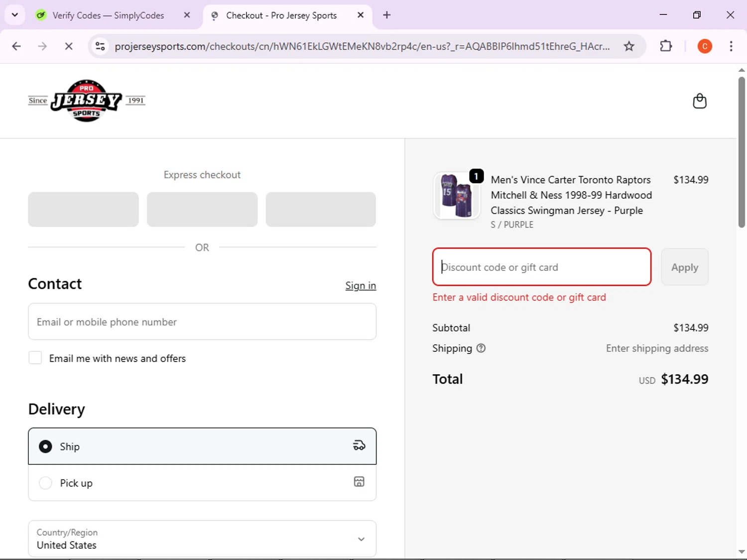The image size is (747, 560).
Task: Click the store icon in Pick up row
Action: 359,482
